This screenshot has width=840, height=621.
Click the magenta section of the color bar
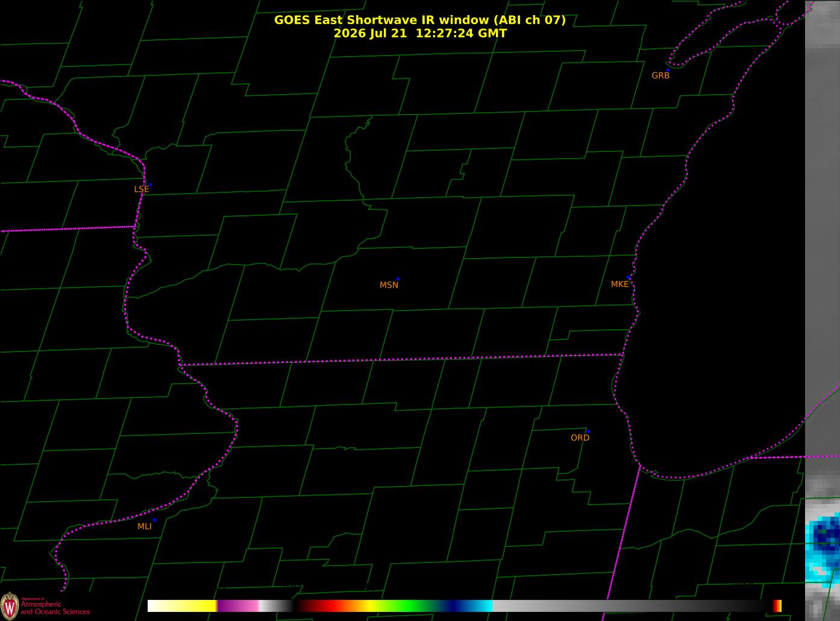tap(238, 606)
